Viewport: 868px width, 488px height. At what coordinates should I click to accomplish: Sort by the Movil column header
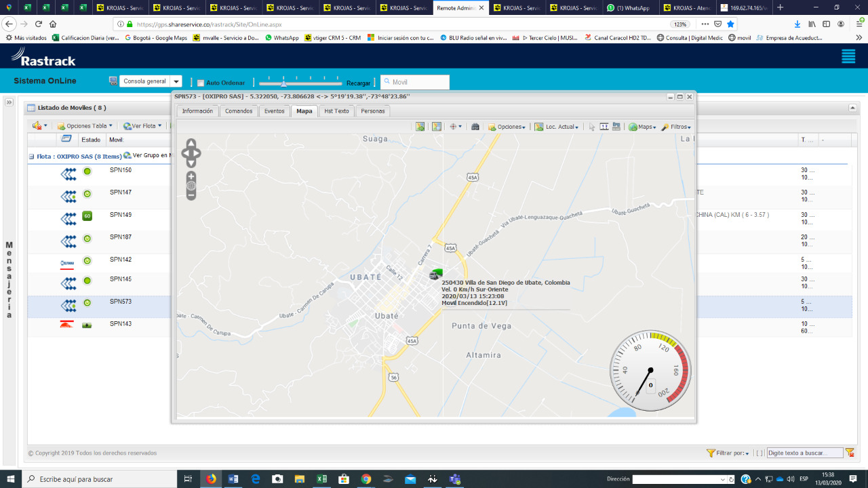[x=116, y=140]
